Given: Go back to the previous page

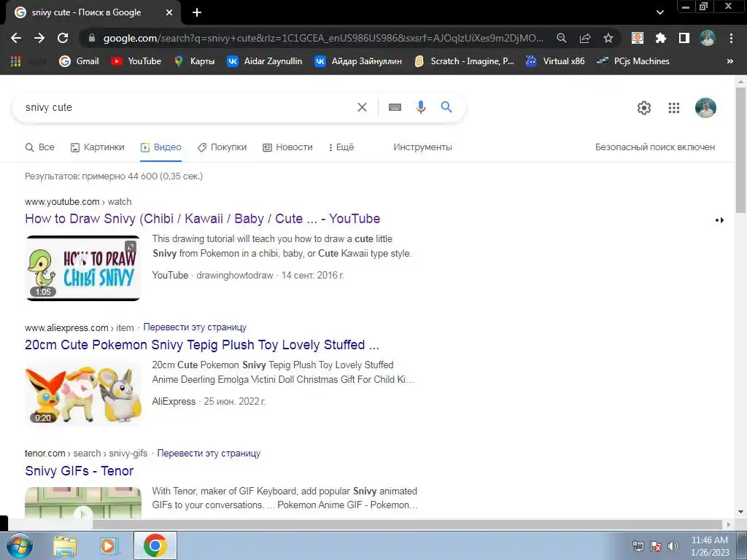Looking at the screenshot, I should coord(16,38).
